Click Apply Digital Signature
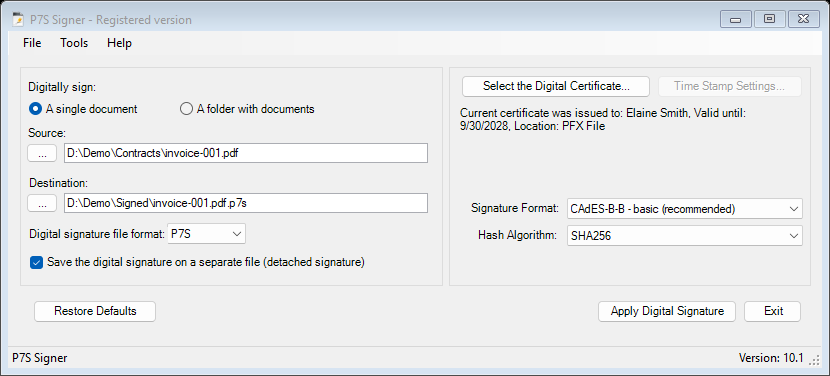The image size is (830, 376). click(667, 311)
